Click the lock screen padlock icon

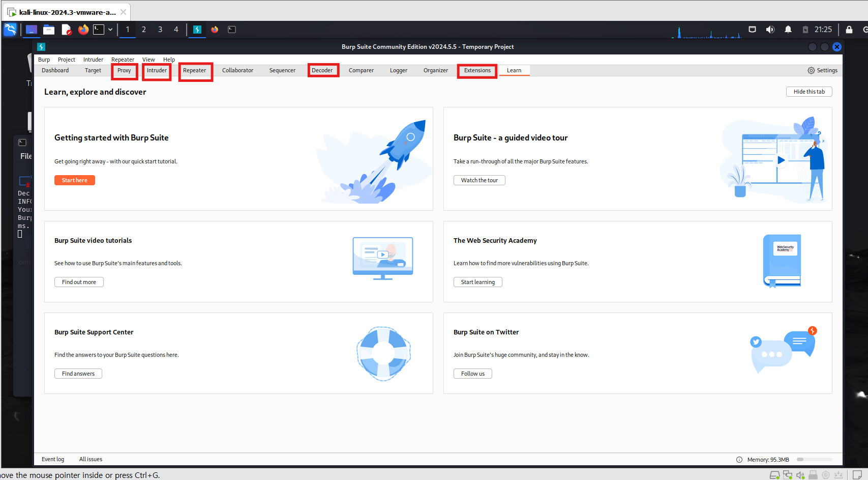click(x=849, y=30)
